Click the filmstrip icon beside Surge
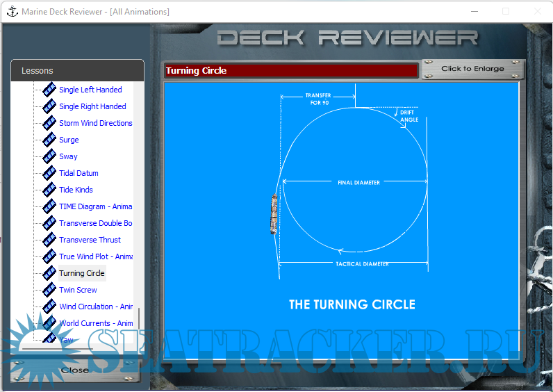Screen dimensions: 553x392 tap(49, 140)
